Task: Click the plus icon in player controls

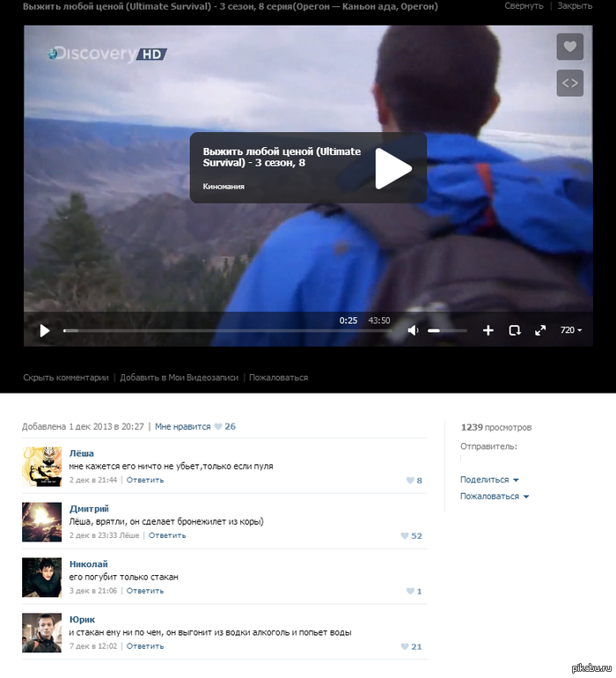Action: point(488,330)
